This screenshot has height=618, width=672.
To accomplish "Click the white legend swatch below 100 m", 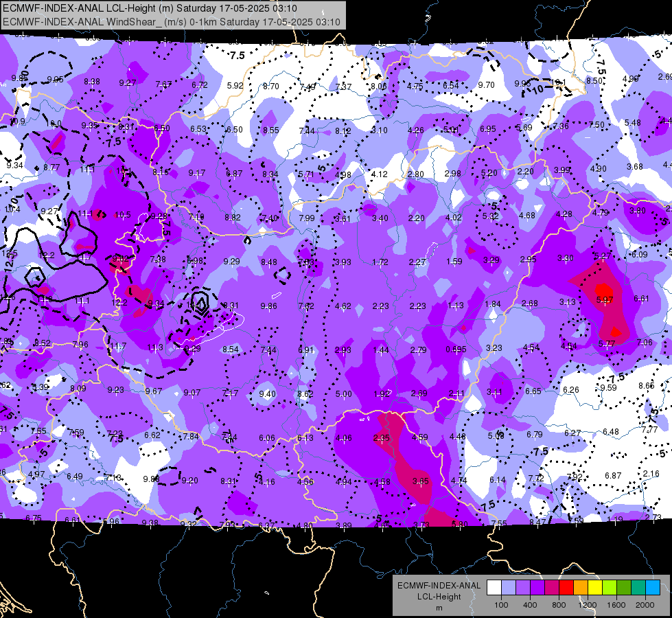I will [494, 587].
